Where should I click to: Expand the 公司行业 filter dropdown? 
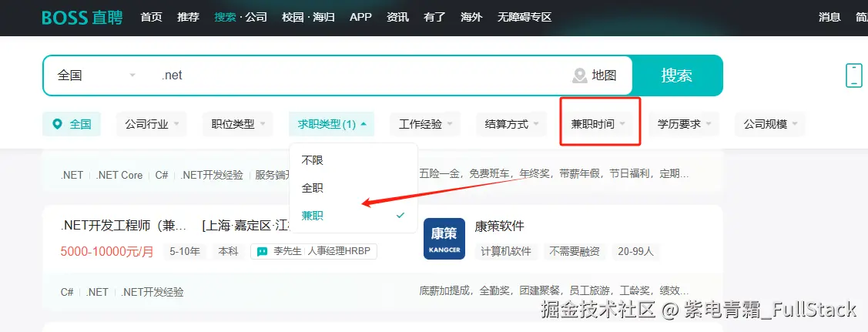(152, 124)
